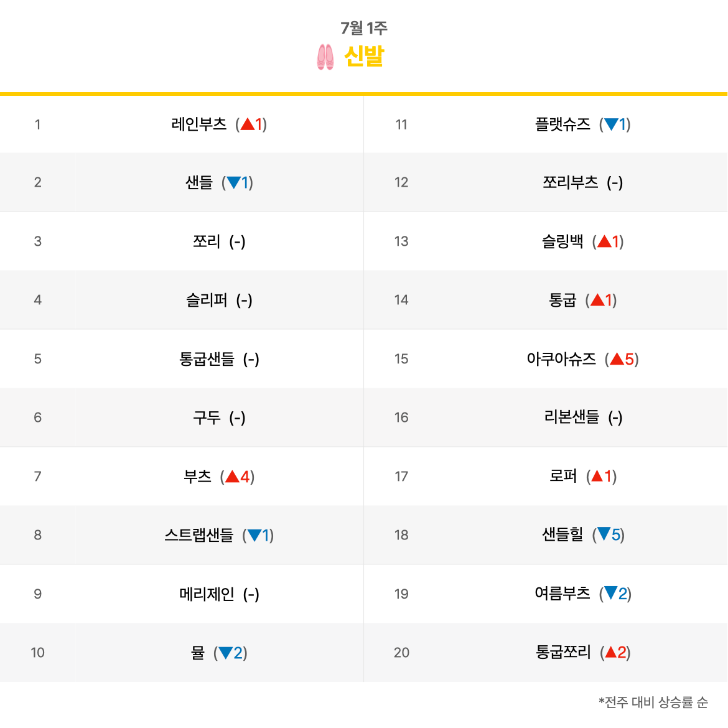Open the 통굽샌들 keyword link

click(x=207, y=359)
